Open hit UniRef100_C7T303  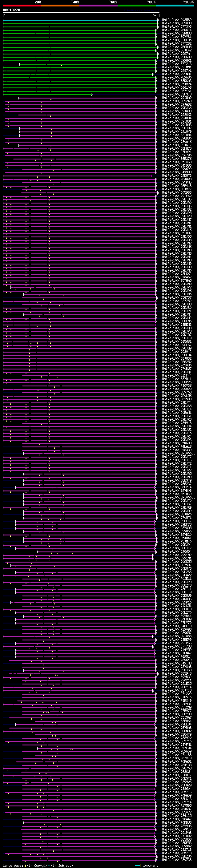pyautogui.click(x=177, y=26)
